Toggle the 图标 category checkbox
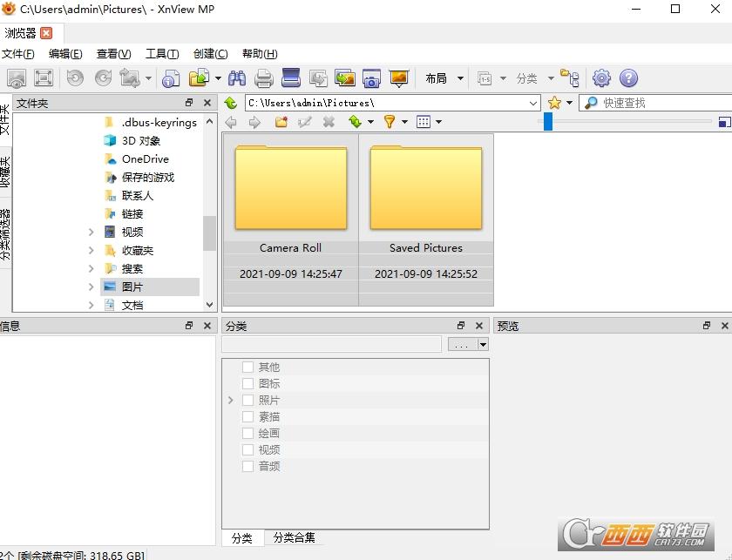The width and height of the screenshot is (732, 560). pos(247,383)
